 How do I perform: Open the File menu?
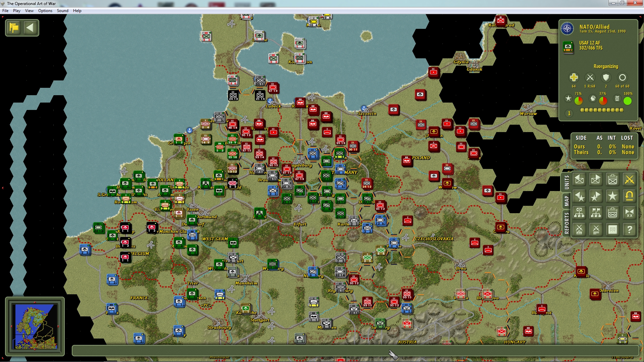coord(5,11)
